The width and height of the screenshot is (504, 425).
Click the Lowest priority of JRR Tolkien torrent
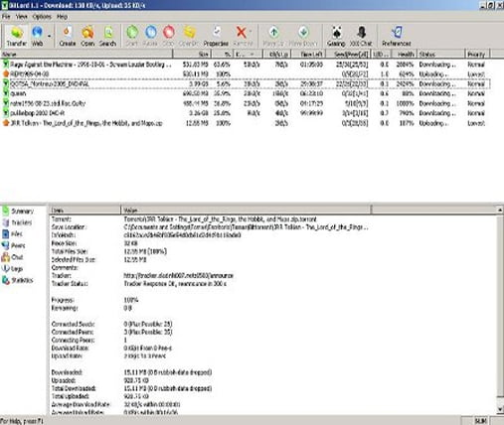pos(476,123)
